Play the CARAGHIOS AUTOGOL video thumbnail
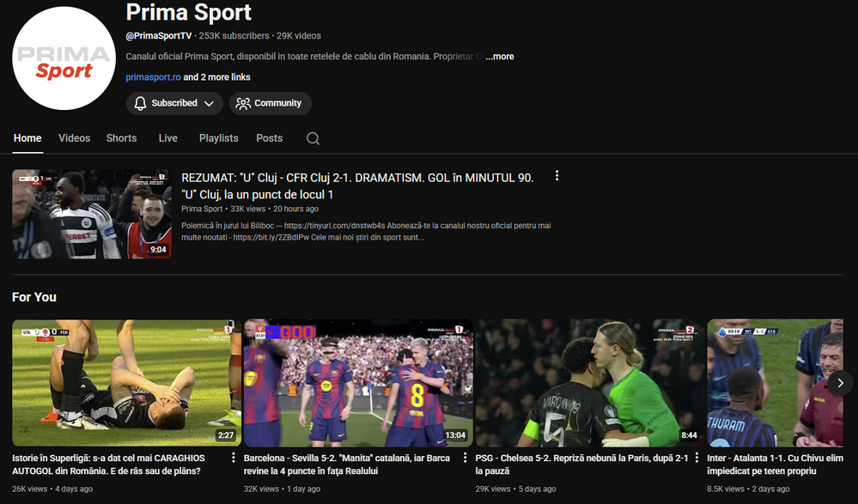The width and height of the screenshot is (858, 504). tap(126, 383)
